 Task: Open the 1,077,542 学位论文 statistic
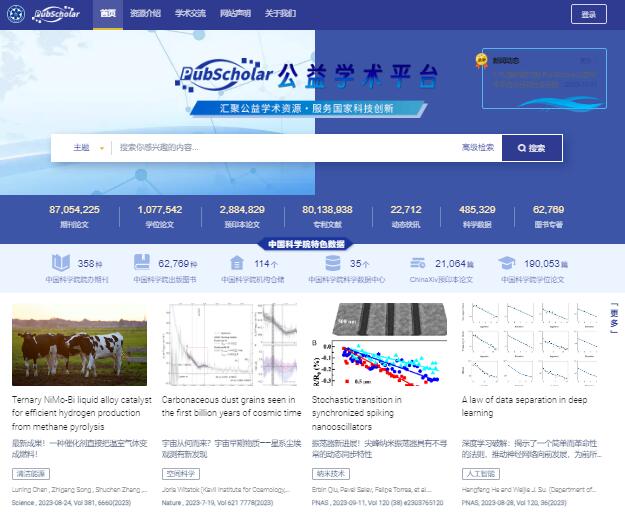(159, 216)
